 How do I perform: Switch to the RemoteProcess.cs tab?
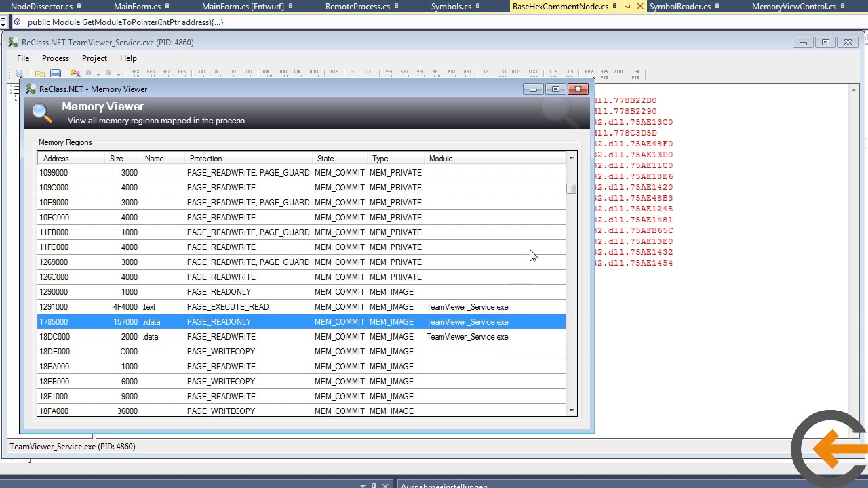(357, 7)
